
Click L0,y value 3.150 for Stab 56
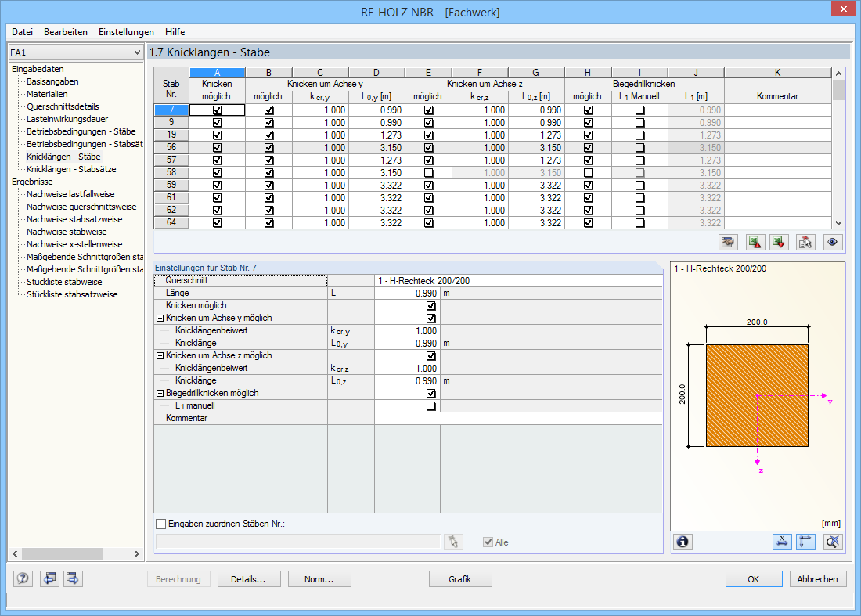tap(376, 148)
